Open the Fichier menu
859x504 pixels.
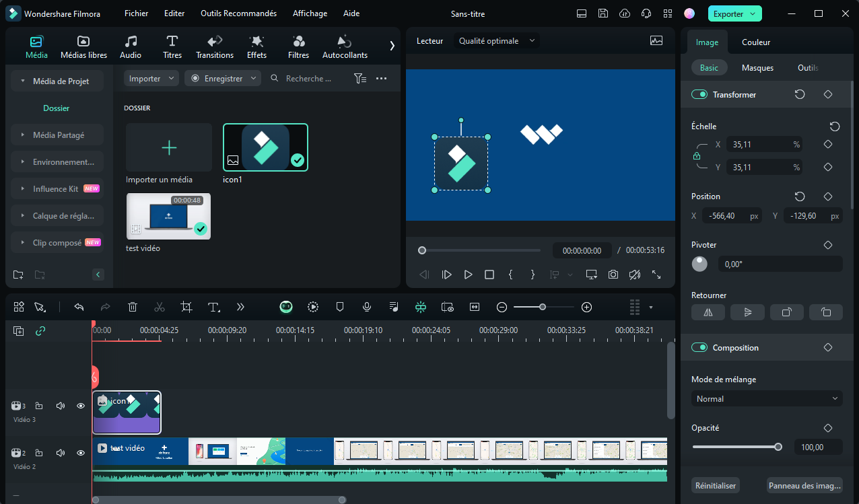pos(137,13)
